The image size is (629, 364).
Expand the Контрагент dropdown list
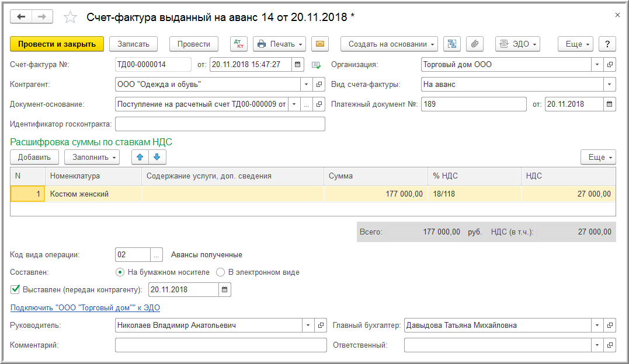tap(307, 84)
